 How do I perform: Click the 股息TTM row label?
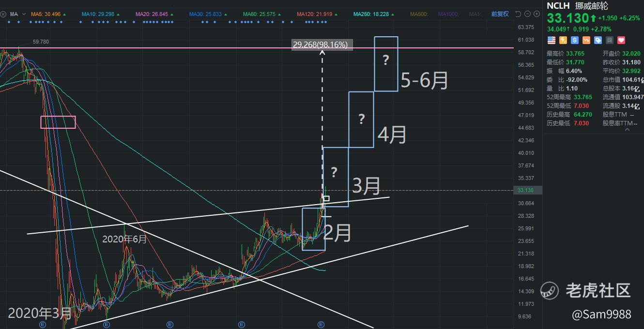coord(615,115)
